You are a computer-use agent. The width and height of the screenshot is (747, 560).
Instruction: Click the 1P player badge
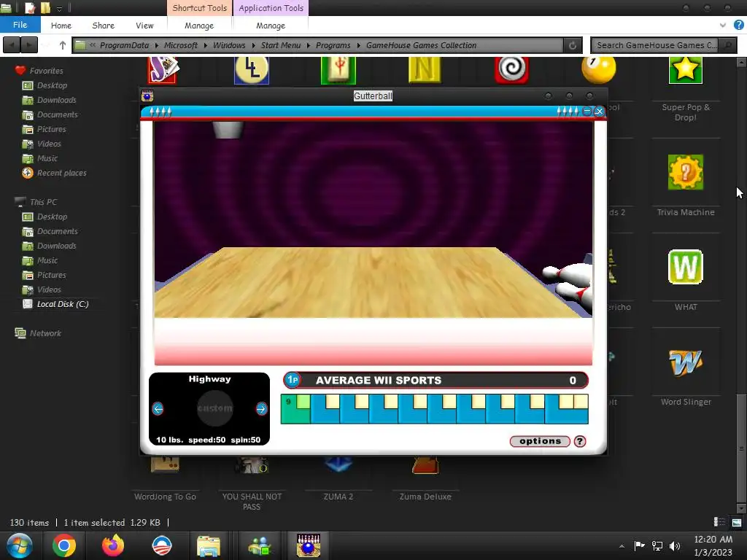293,380
